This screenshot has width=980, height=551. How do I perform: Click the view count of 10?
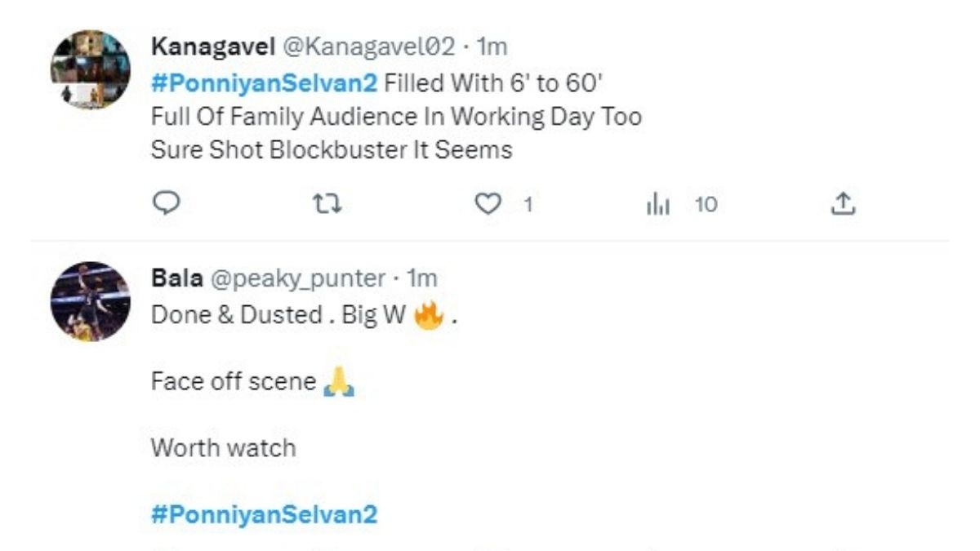[x=706, y=205]
